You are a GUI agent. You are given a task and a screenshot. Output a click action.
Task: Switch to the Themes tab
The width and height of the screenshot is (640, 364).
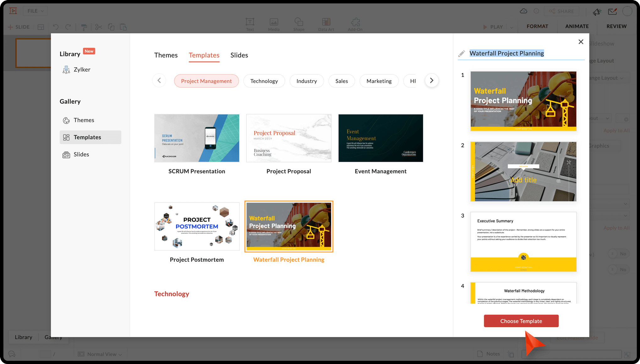point(166,55)
